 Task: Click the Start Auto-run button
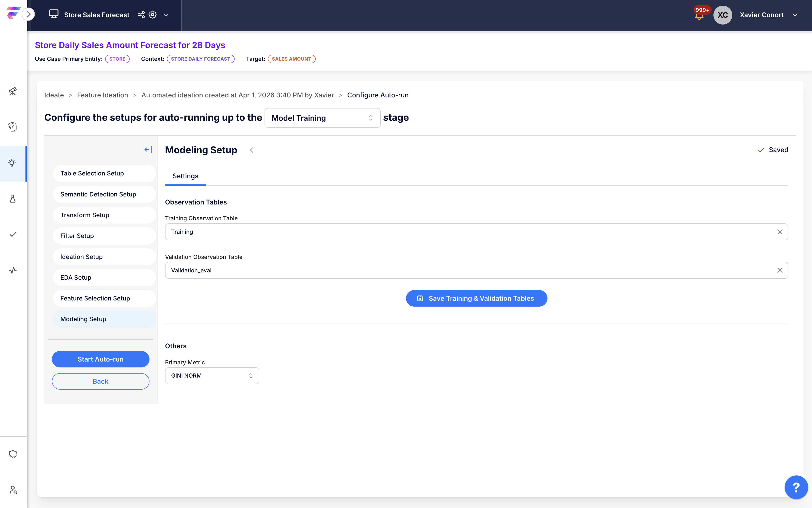coord(100,359)
